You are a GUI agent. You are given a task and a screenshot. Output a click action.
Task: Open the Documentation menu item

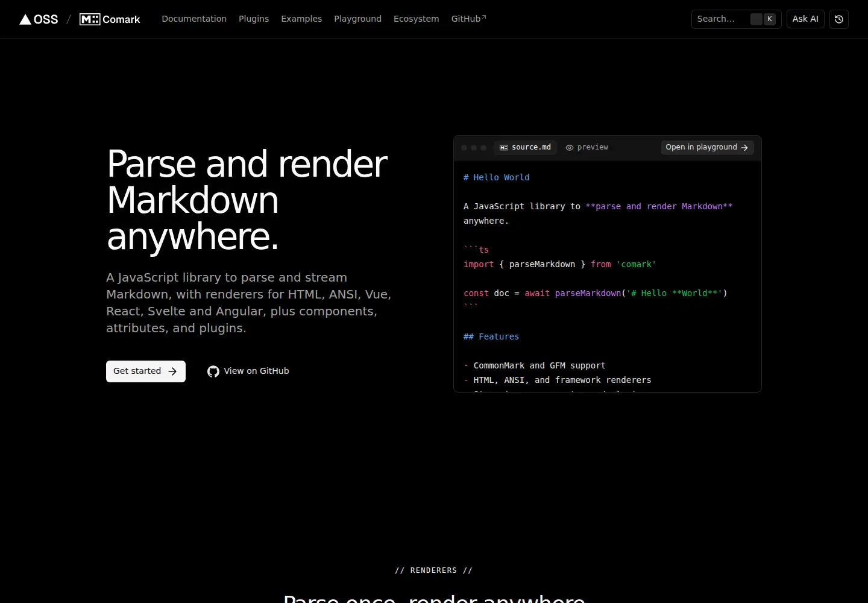[194, 19]
